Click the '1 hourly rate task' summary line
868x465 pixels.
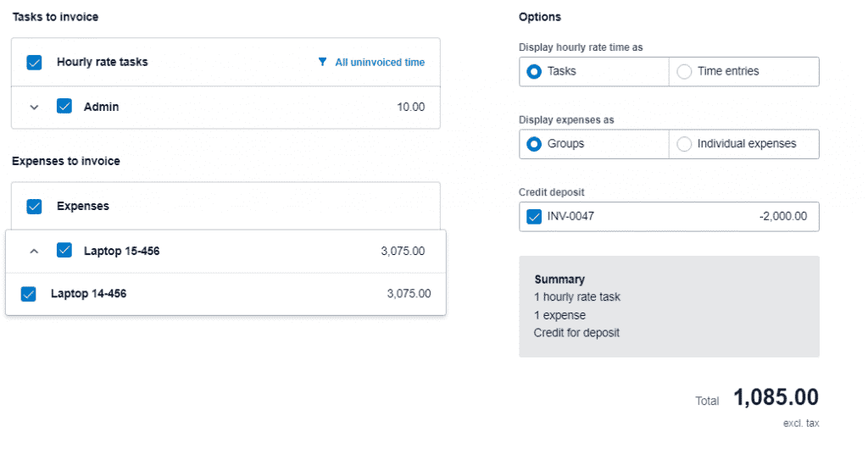577,297
